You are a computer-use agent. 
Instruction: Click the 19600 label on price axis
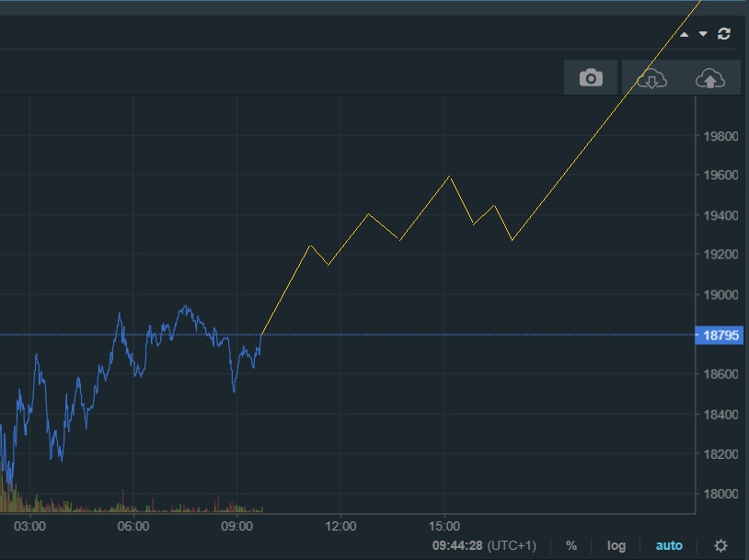[x=721, y=176]
